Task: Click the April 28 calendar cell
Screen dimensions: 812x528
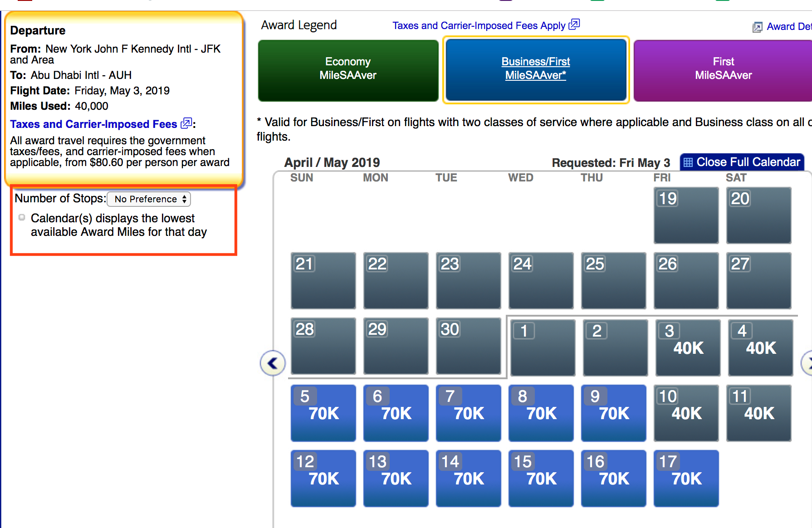Action: coord(323,346)
